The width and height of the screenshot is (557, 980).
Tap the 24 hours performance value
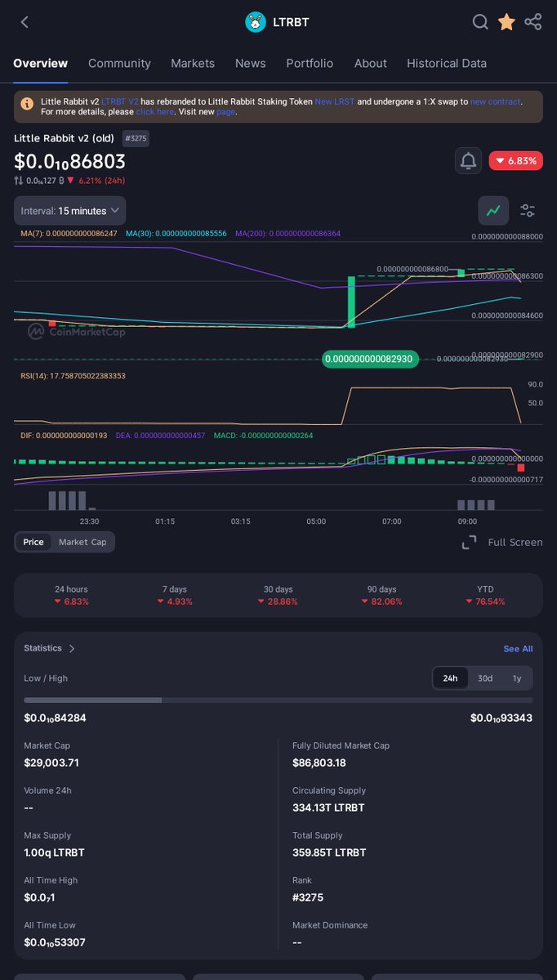click(71, 602)
